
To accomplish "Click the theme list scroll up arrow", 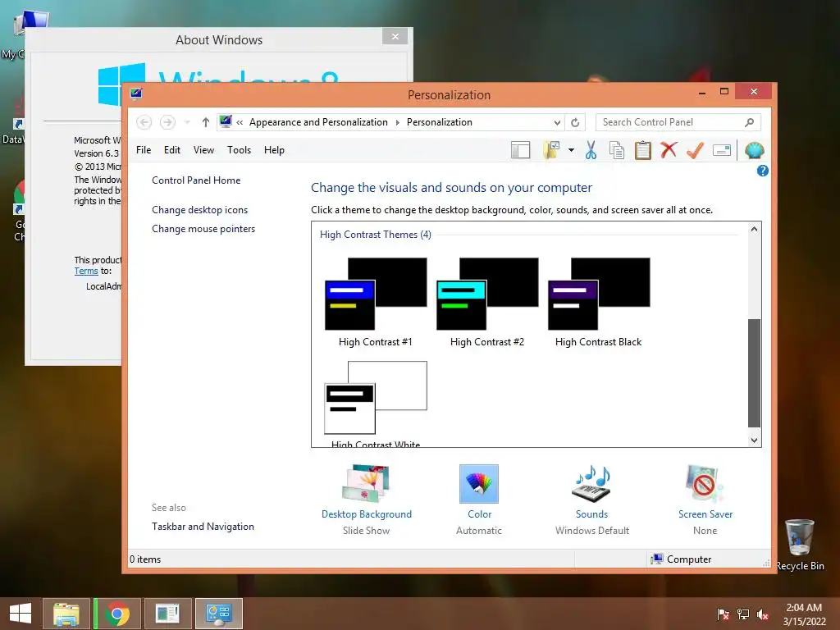I will click(755, 230).
